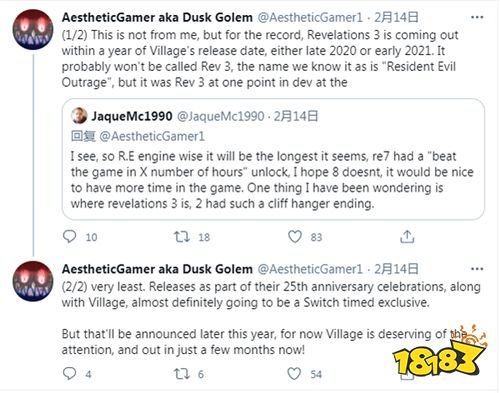
Task: Reply to the first (1/2) tweet
Action: [x=70, y=237]
